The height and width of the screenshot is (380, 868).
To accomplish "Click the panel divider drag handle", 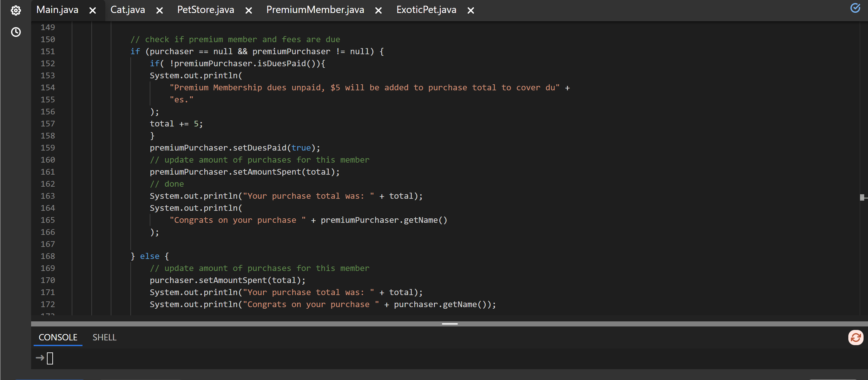I will click(450, 324).
